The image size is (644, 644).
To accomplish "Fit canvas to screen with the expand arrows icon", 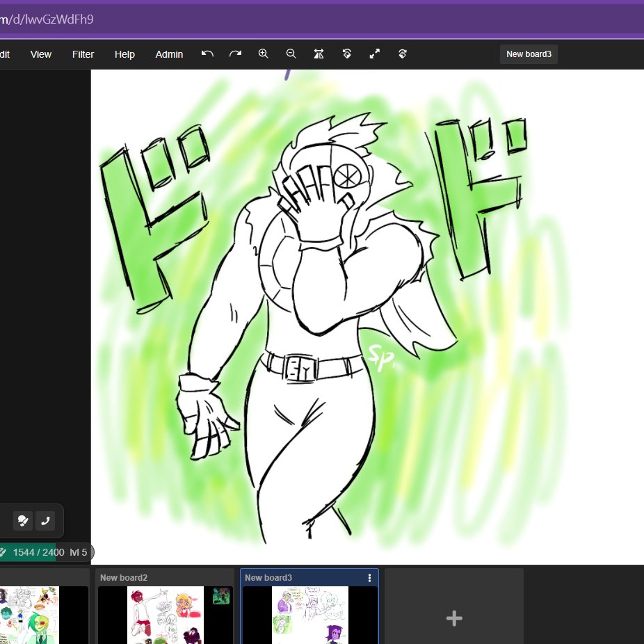I will (x=375, y=54).
